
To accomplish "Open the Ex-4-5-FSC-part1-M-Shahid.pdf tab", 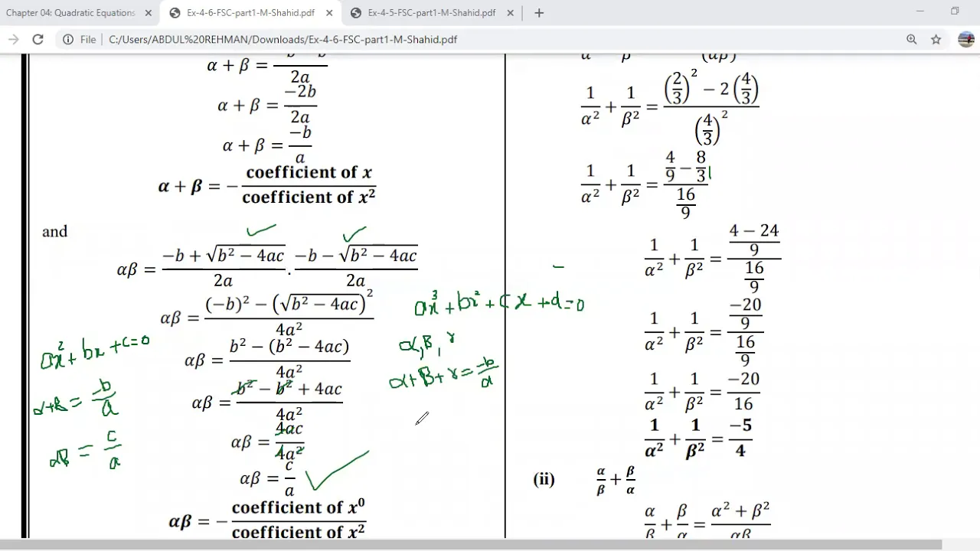I will point(431,13).
